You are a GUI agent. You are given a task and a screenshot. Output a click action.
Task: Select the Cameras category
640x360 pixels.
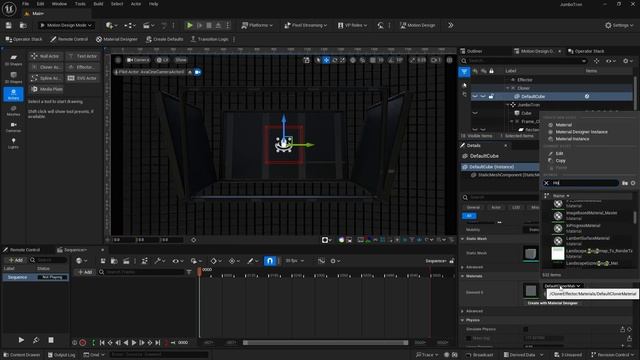pos(13,127)
